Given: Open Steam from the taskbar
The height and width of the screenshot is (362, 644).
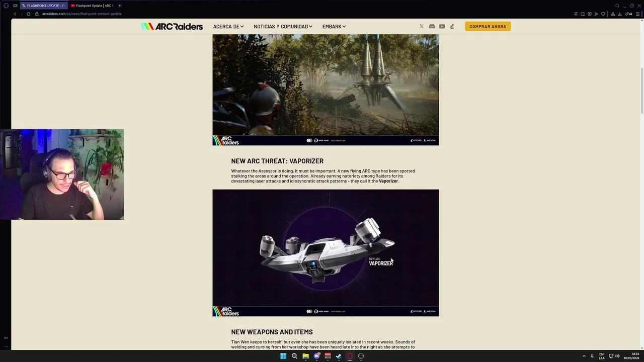Looking at the screenshot, I should pyautogui.click(x=339, y=356).
